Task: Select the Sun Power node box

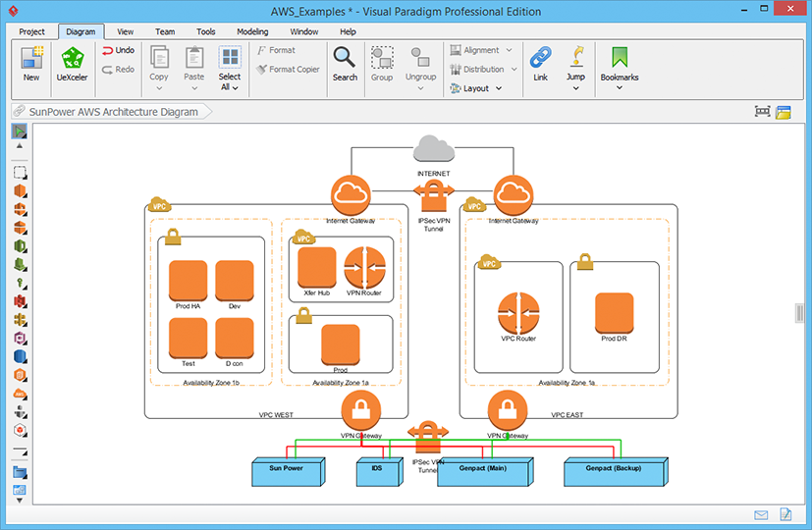Action: pos(289,472)
